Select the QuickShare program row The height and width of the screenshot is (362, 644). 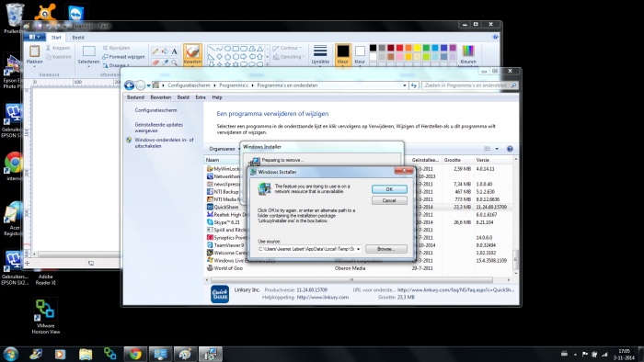coord(359,207)
